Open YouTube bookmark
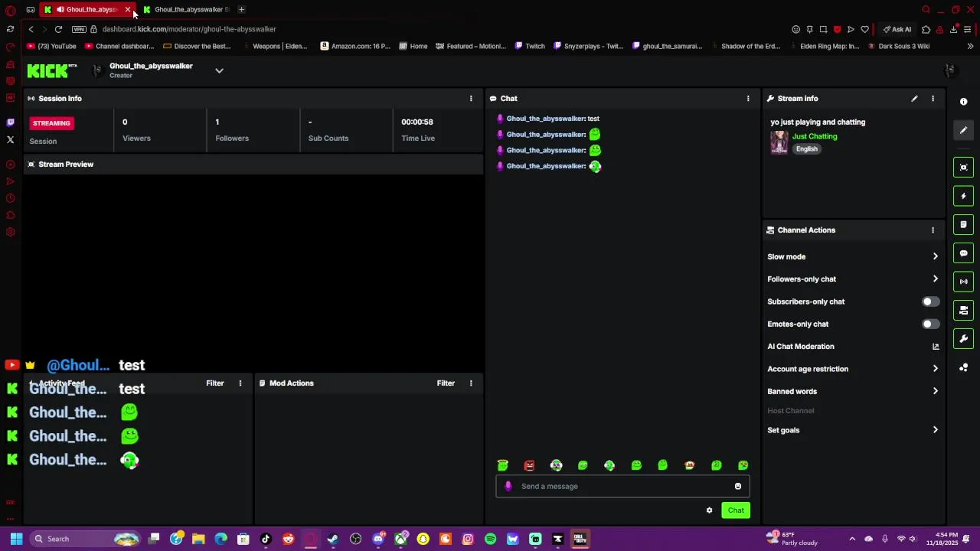This screenshot has width=980, height=551. click(52, 46)
